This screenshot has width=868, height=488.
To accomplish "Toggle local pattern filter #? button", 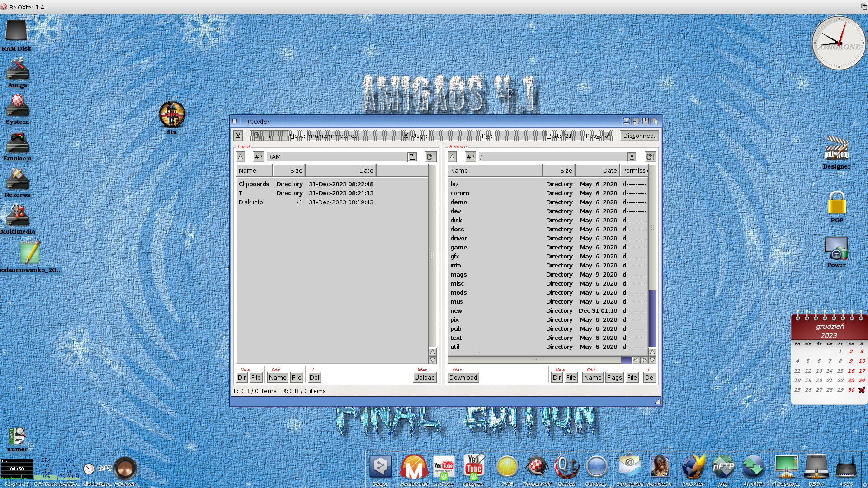I will click(258, 157).
